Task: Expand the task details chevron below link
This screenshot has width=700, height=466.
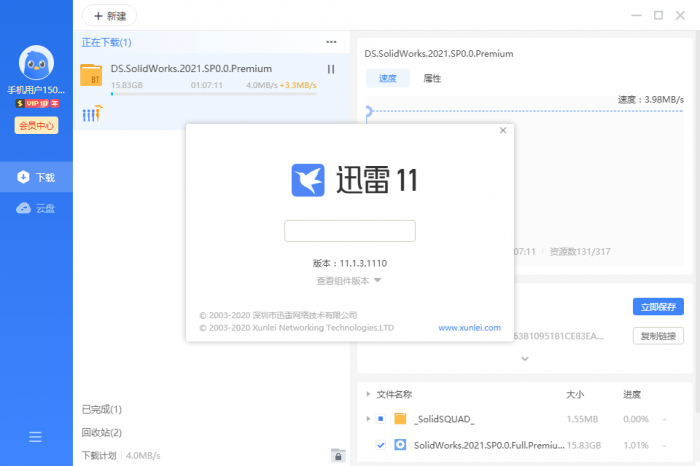Action: coord(525,358)
